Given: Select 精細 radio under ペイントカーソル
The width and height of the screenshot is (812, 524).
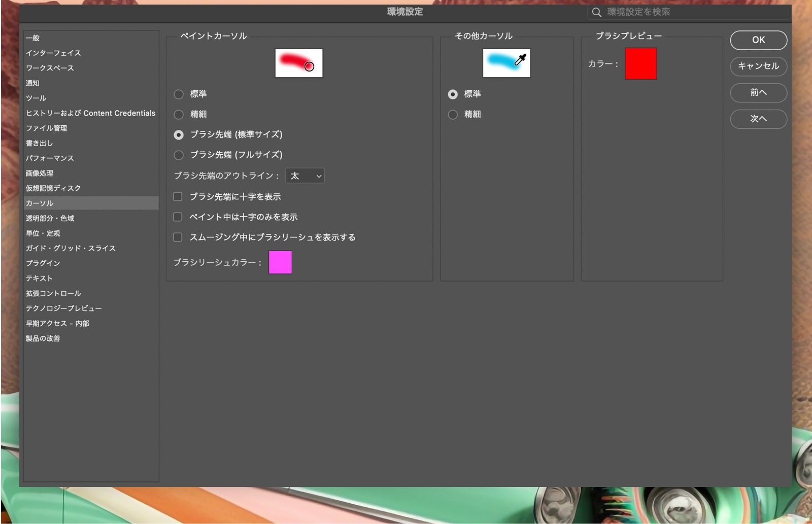Looking at the screenshot, I should pos(179,115).
